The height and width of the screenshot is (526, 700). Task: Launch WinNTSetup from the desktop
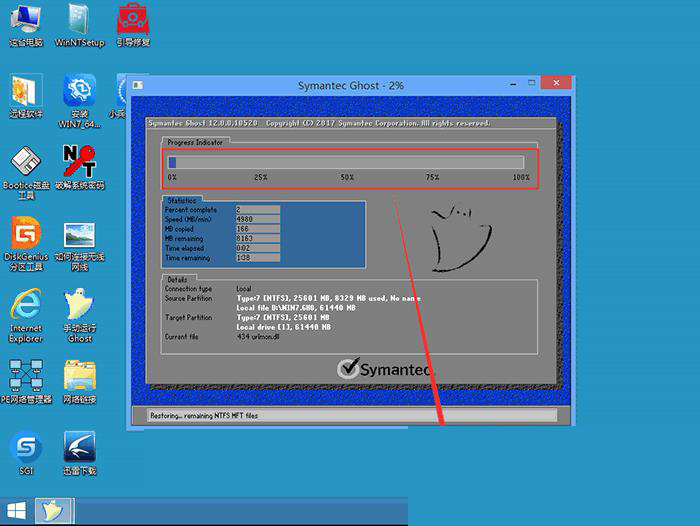79,26
